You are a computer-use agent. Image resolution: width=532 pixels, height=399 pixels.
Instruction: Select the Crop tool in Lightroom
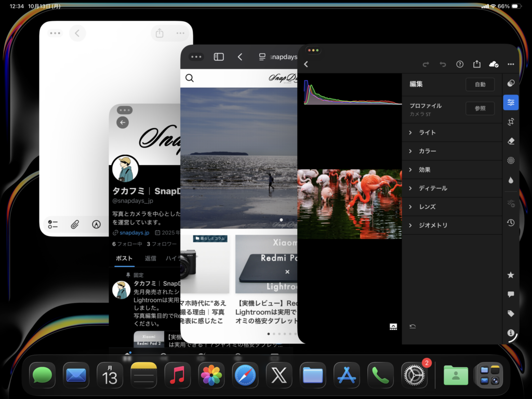pos(511,122)
